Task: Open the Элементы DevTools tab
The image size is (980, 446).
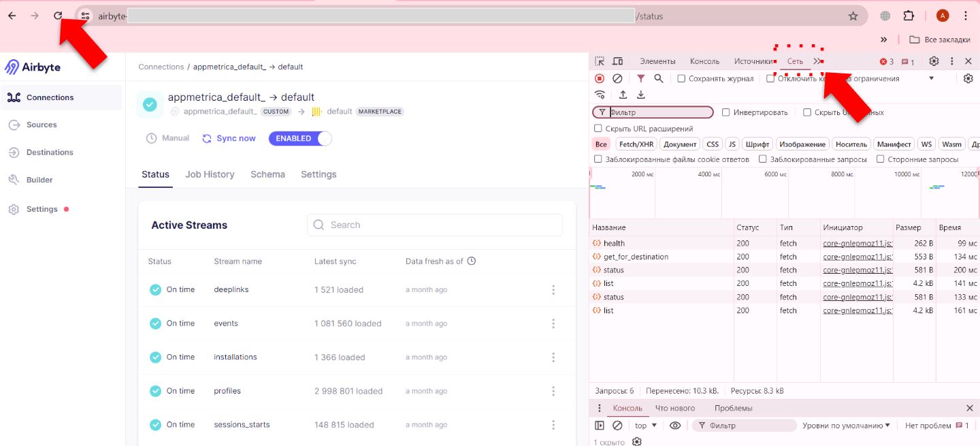Action: pos(657,61)
